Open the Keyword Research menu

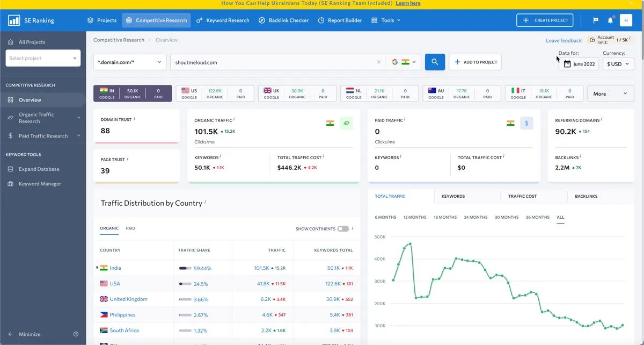click(222, 20)
